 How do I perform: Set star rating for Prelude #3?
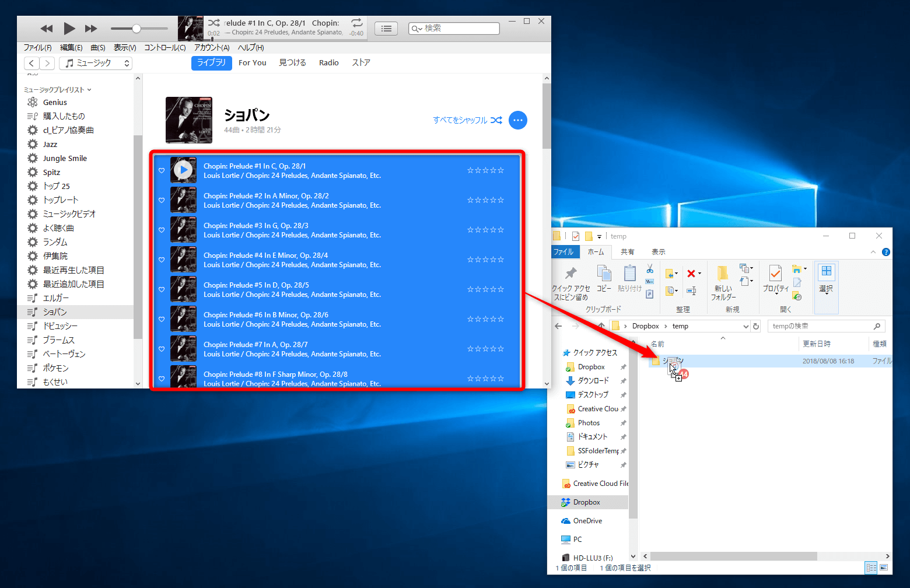[x=485, y=230]
